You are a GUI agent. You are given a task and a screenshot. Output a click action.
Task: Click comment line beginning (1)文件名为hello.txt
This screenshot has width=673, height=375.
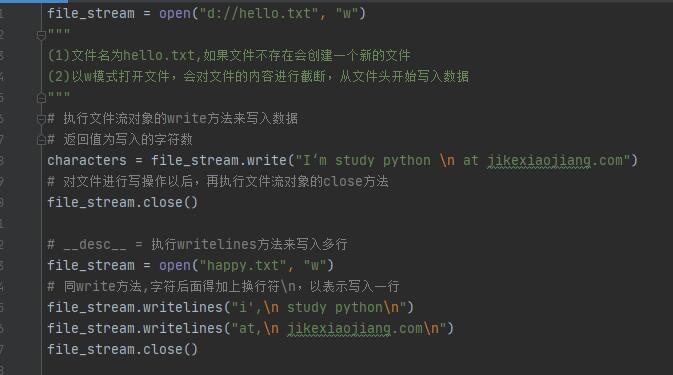tap(229, 55)
